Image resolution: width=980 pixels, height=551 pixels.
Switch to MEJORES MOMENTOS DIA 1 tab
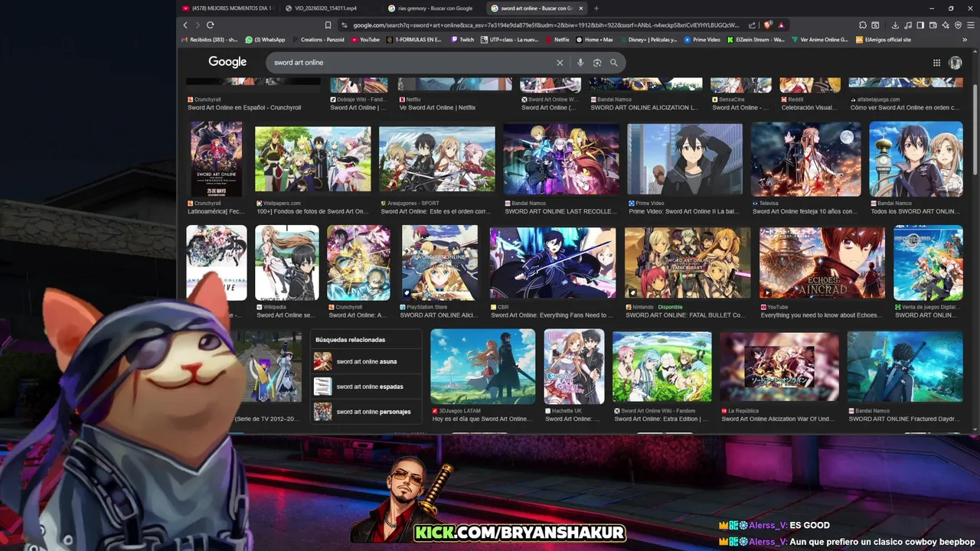point(227,8)
